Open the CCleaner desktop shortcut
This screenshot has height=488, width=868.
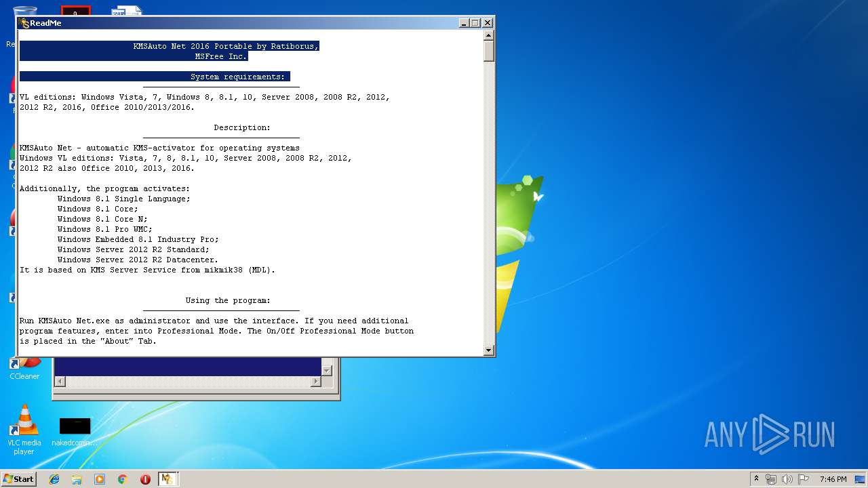point(24,369)
